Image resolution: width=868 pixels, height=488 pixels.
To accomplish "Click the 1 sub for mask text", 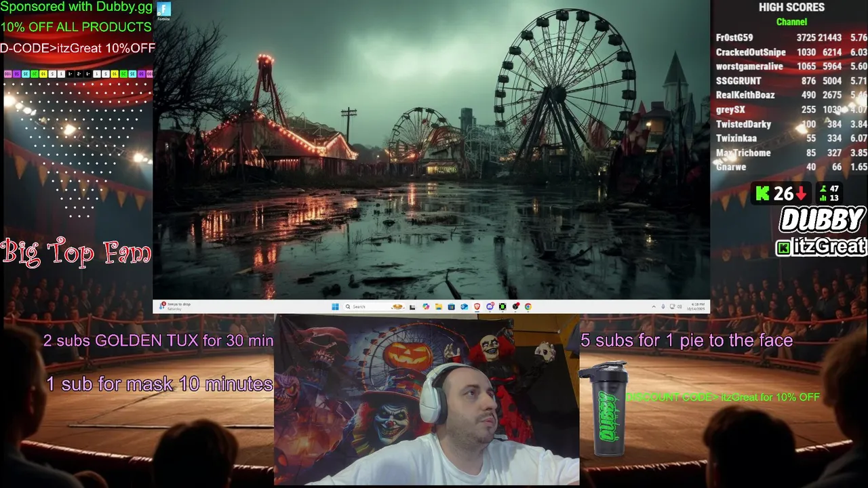I will coord(159,384).
